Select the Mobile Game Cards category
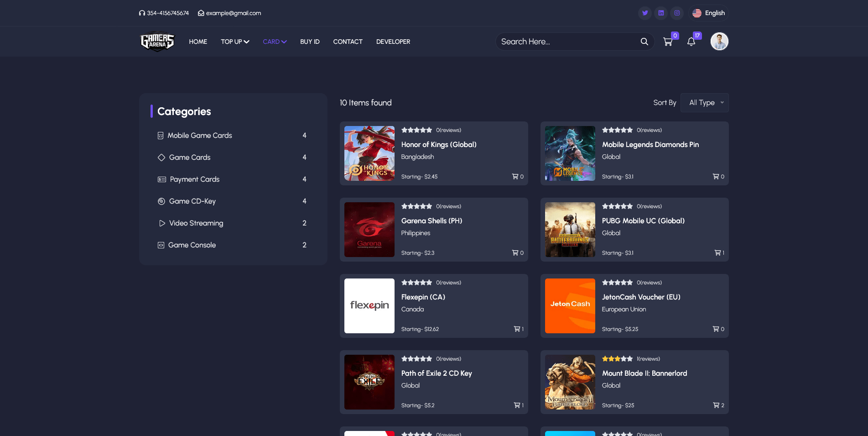This screenshot has height=436, width=868. click(x=199, y=136)
